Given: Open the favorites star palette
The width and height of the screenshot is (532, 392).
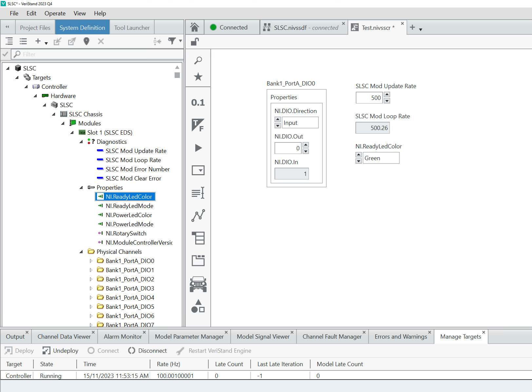Looking at the screenshot, I should (198, 77).
